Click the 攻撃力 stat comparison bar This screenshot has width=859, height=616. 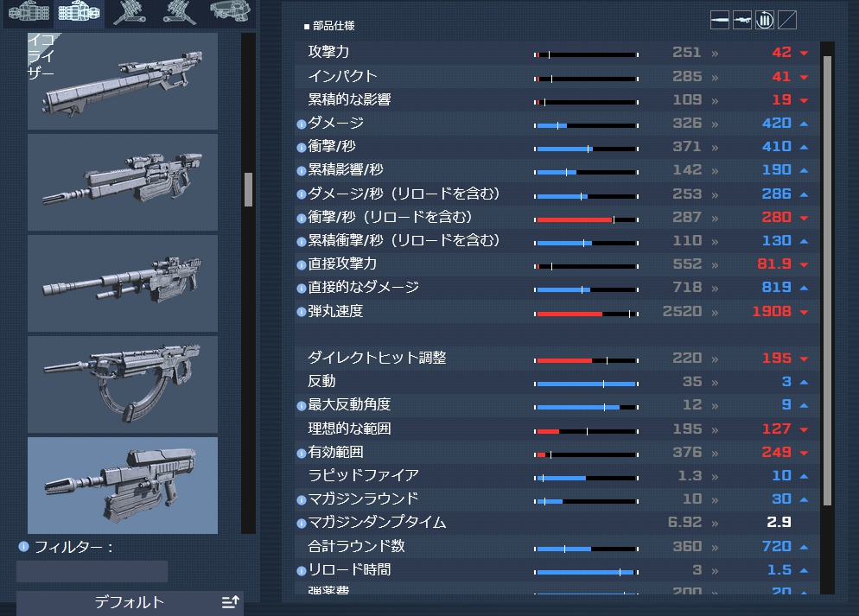586,54
